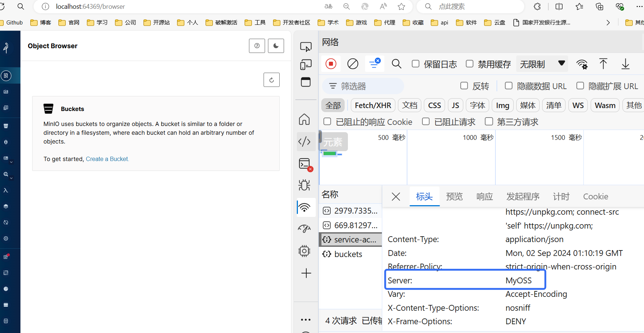Toggle device emulation icon in DevTools
The width and height of the screenshot is (644, 333).
306,65
